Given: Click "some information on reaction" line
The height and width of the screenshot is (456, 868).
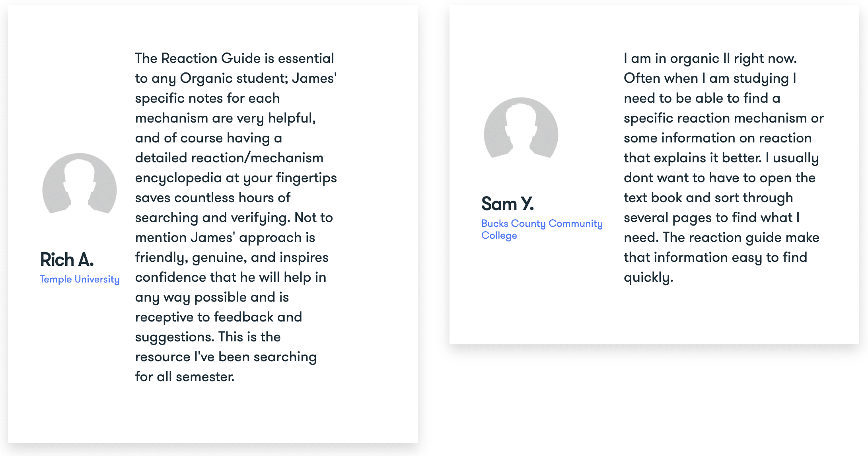Looking at the screenshot, I should click(x=718, y=138).
